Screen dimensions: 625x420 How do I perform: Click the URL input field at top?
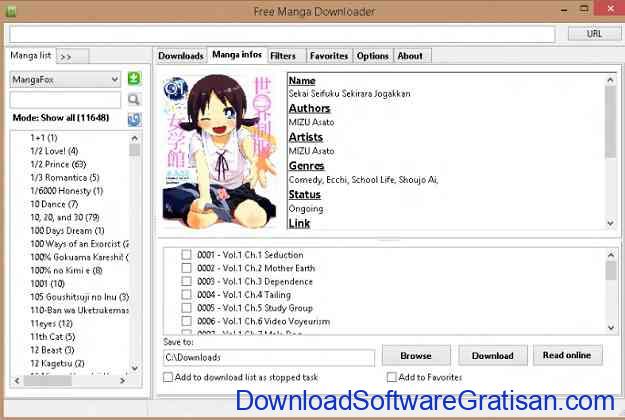[x=281, y=34]
